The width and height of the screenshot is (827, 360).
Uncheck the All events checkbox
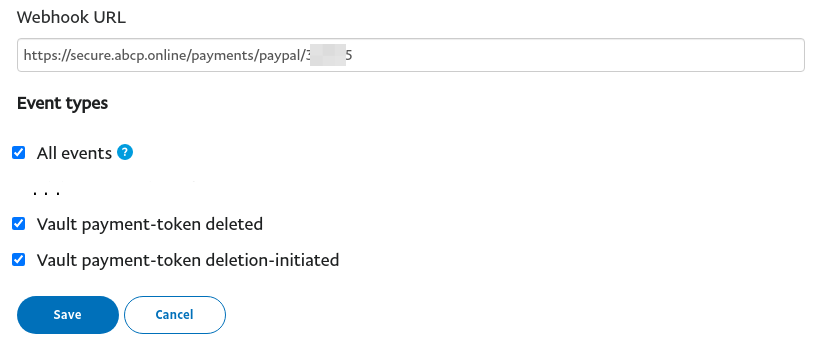point(18,153)
